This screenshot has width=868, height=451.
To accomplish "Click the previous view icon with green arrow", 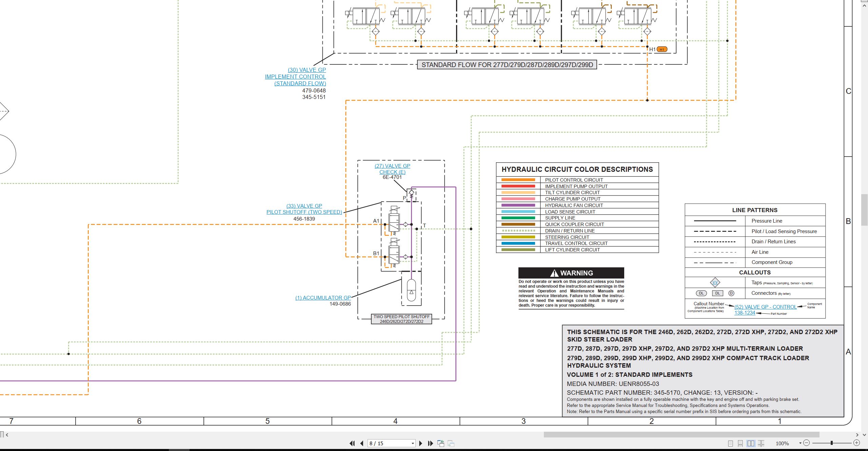I will point(441,443).
